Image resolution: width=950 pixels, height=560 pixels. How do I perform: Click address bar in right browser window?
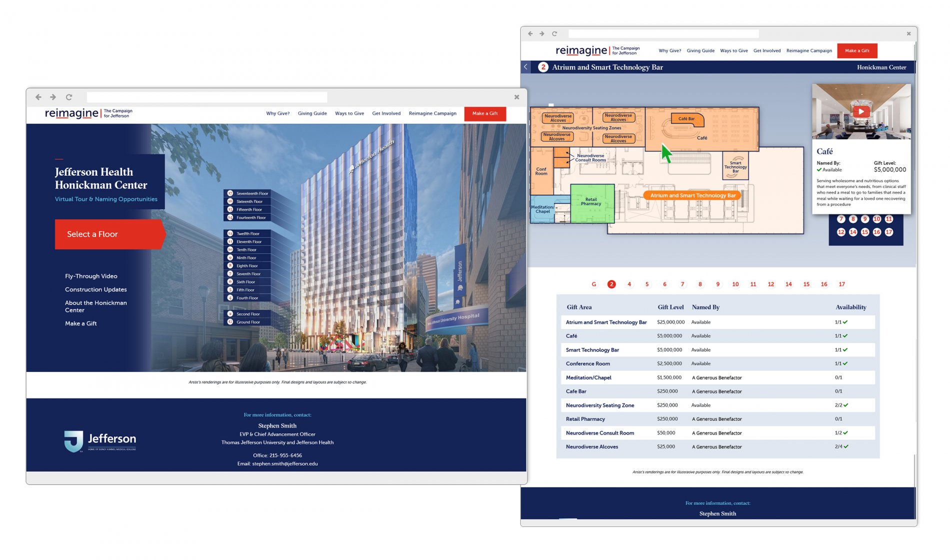pos(663,33)
